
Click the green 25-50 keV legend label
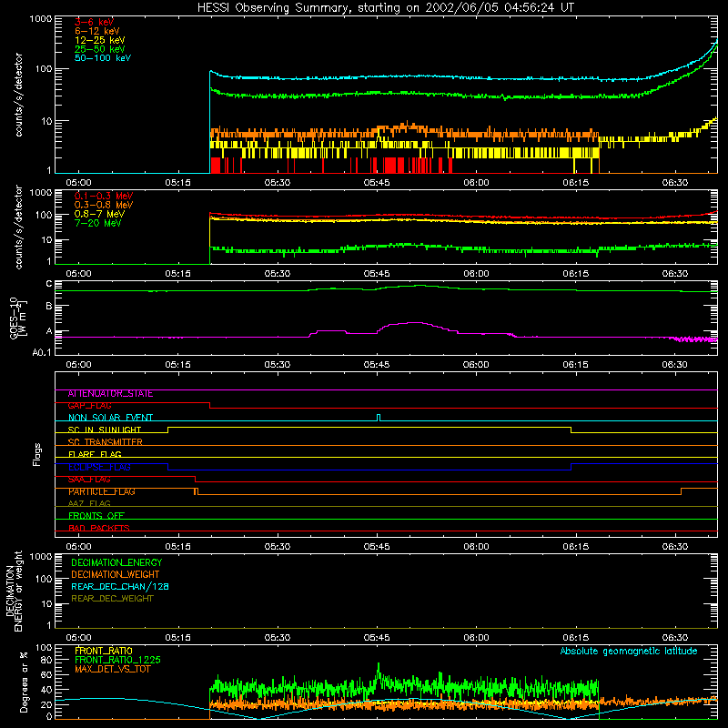(100, 49)
